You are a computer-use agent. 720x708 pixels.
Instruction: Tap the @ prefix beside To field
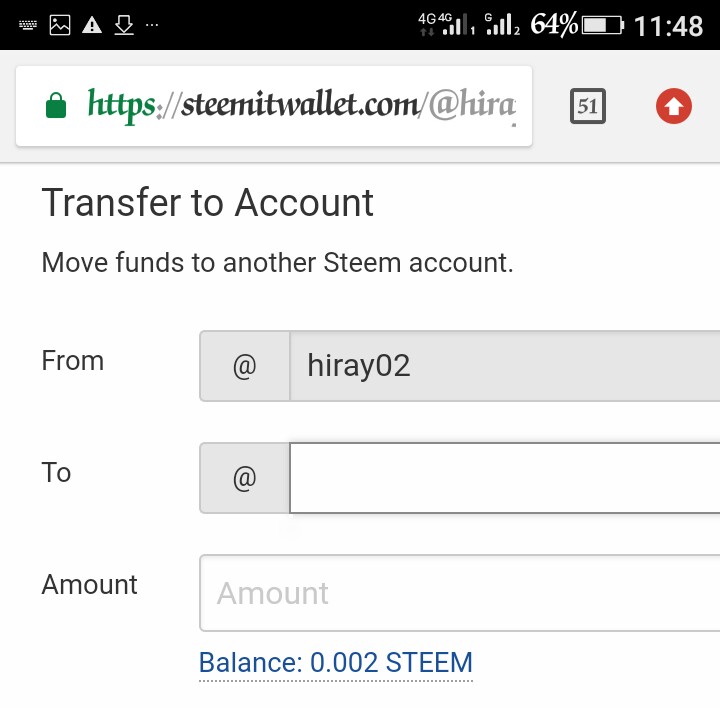(244, 478)
